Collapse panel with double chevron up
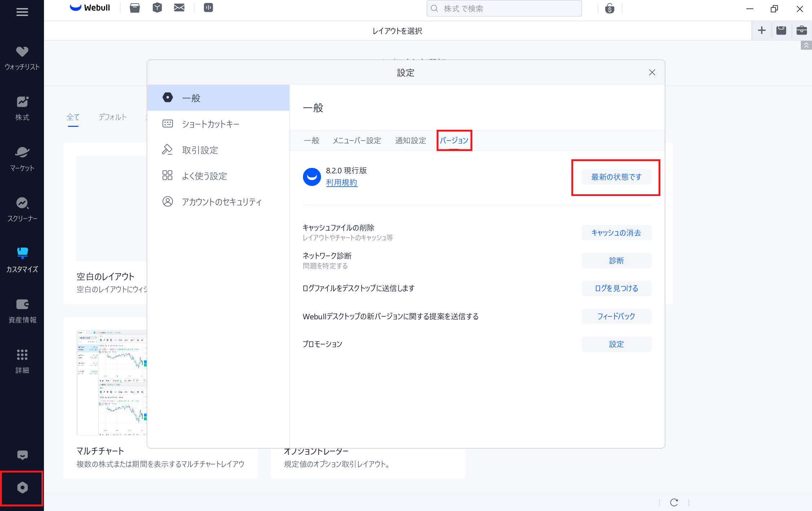The height and width of the screenshot is (511, 812). tap(806, 45)
